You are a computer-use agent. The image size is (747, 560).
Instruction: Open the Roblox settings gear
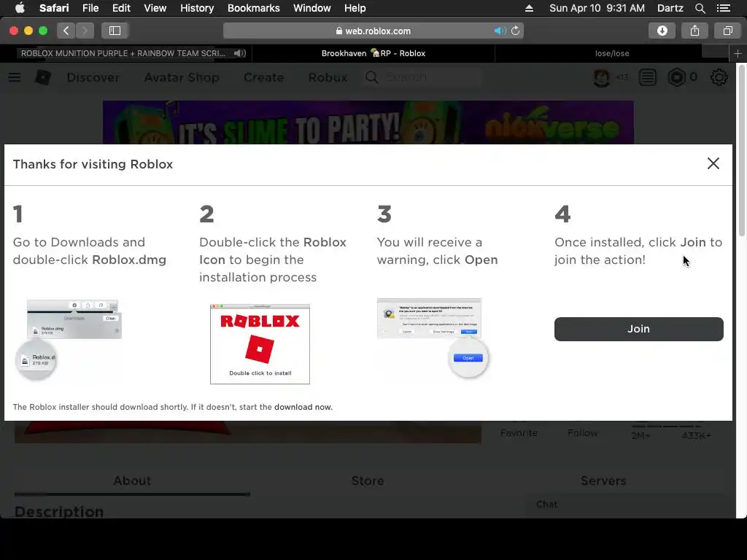click(719, 77)
